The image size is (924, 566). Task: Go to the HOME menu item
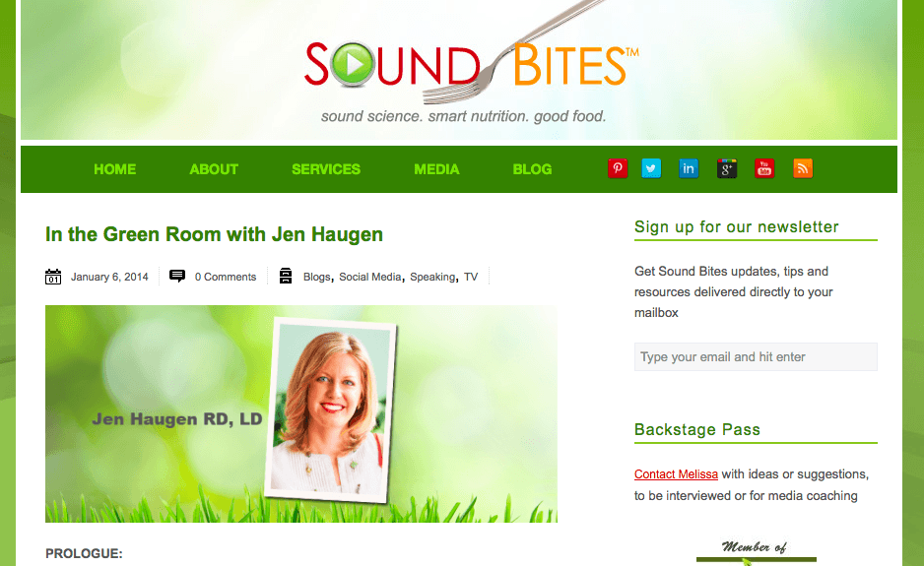(x=115, y=169)
